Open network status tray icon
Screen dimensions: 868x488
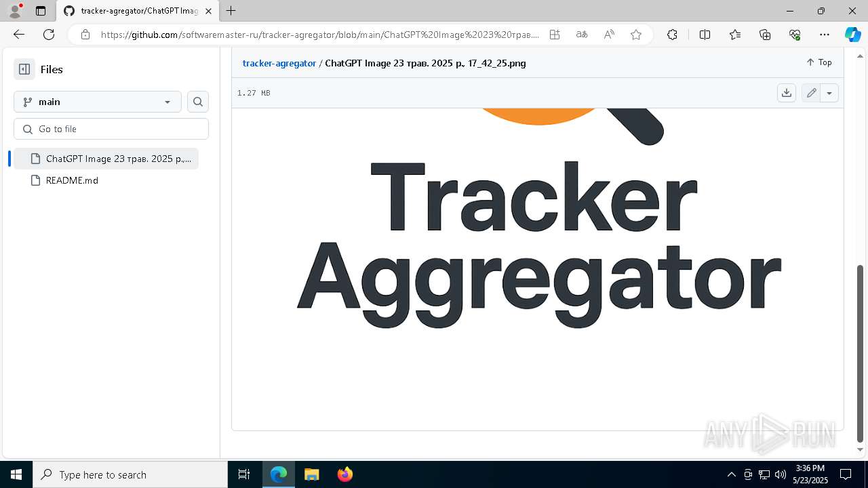[x=764, y=474]
